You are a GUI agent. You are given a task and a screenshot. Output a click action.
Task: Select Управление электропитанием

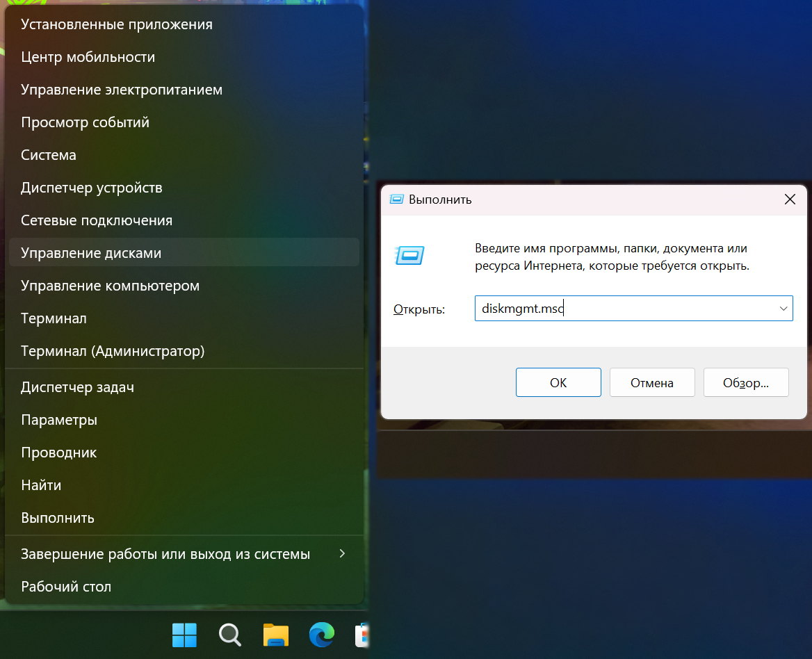pyautogui.click(x=184, y=90)
